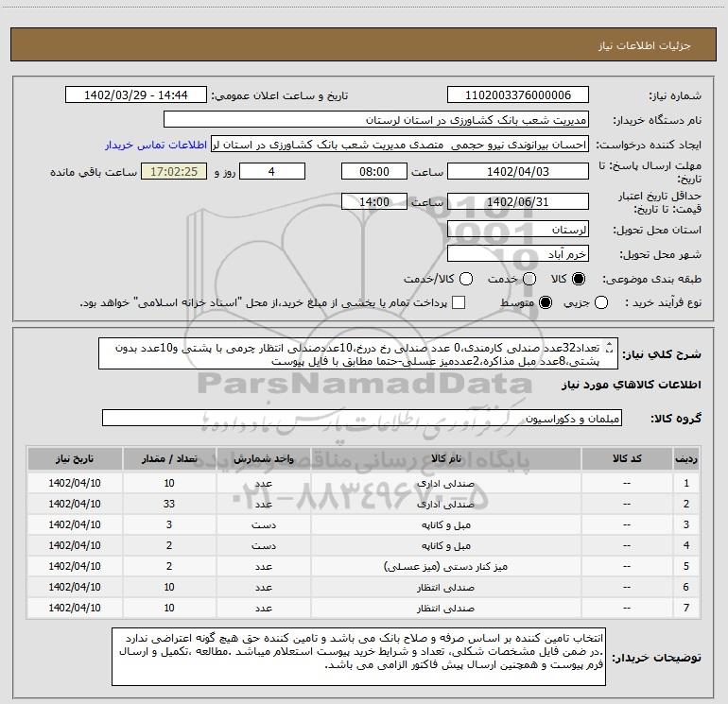
Task: Click the remaining days field showing 4
Action: (x=272, y=171)
